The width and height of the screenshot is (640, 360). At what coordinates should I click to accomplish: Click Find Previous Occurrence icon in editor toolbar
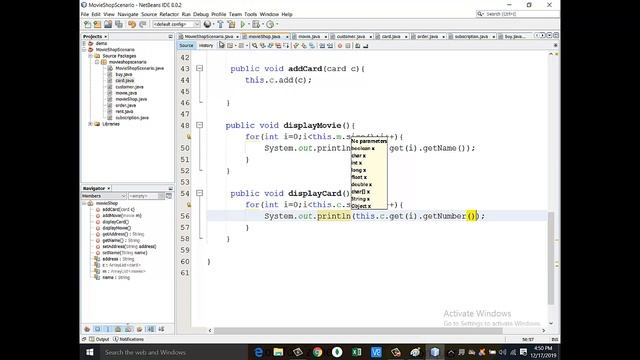point(262,46)
